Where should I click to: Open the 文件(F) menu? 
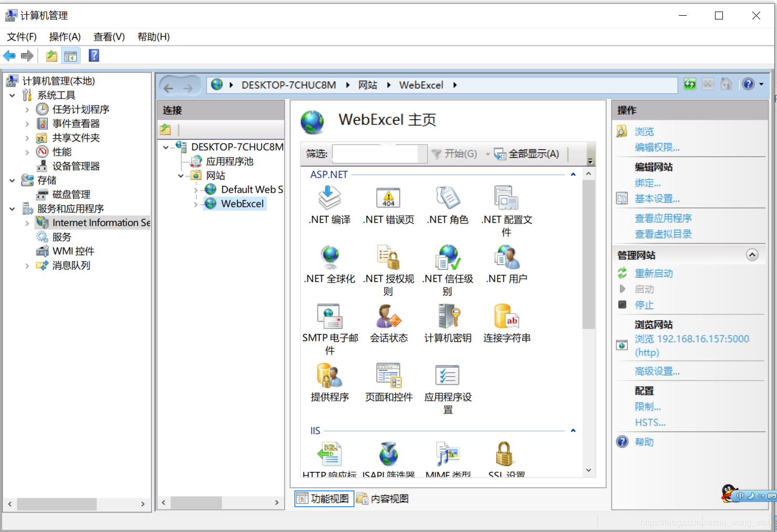[x=22, y=37]
